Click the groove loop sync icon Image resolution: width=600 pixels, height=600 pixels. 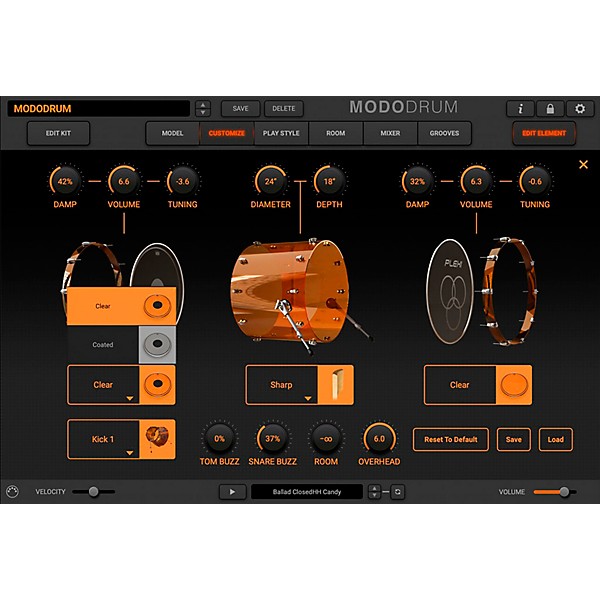(x=398, y=492)
